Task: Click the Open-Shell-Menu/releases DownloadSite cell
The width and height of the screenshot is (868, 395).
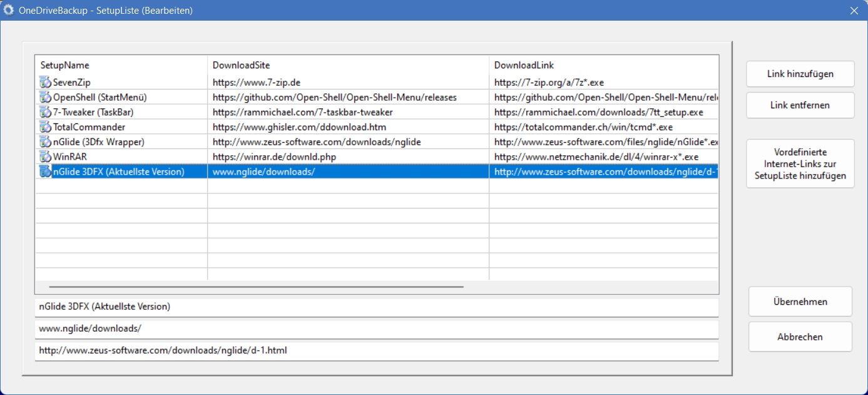Action: click(349, 97)
